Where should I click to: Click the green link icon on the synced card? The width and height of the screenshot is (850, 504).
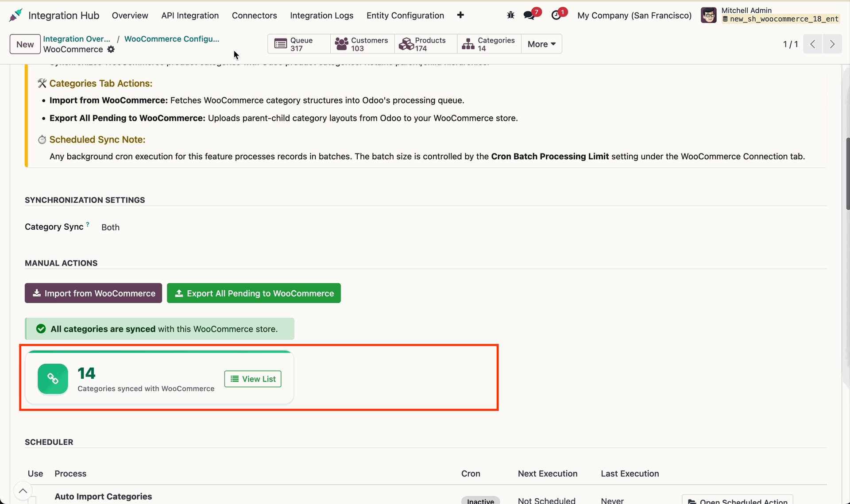53,379
